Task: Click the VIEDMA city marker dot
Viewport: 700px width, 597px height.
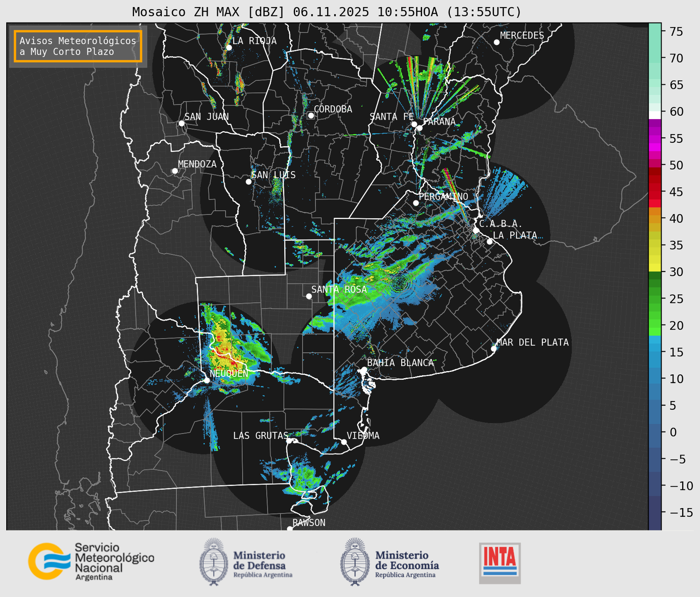Action: [x=344, y=442]
